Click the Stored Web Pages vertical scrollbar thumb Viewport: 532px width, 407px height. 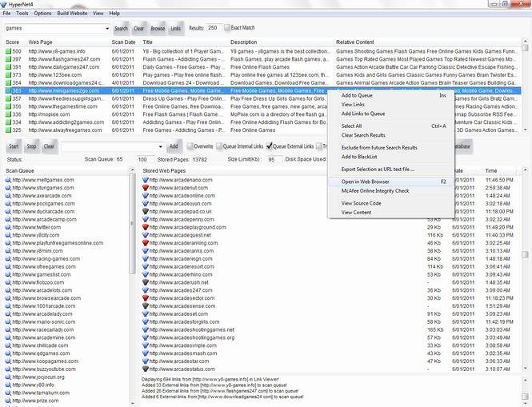tap(525, 254)
